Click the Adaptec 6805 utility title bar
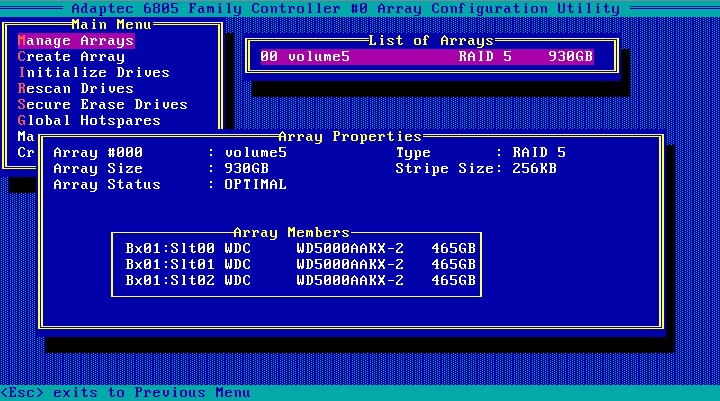720x401 pixels. tap(359, 8)
